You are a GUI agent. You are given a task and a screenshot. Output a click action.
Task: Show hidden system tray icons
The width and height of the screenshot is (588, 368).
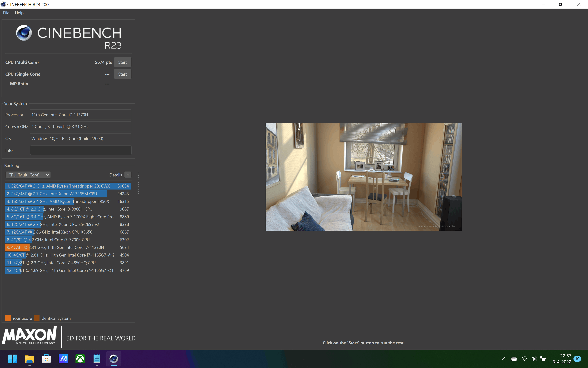pos(505,359)
